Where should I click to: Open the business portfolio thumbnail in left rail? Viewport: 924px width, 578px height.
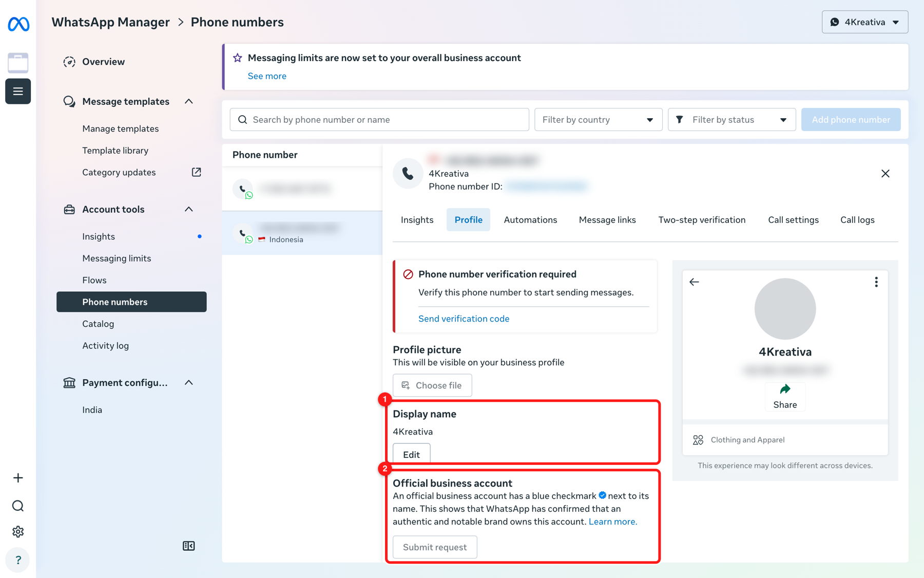click(18, 63)
